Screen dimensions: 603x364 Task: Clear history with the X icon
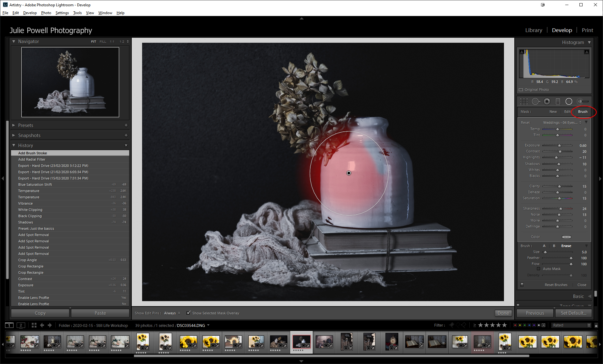coord(126,145)
